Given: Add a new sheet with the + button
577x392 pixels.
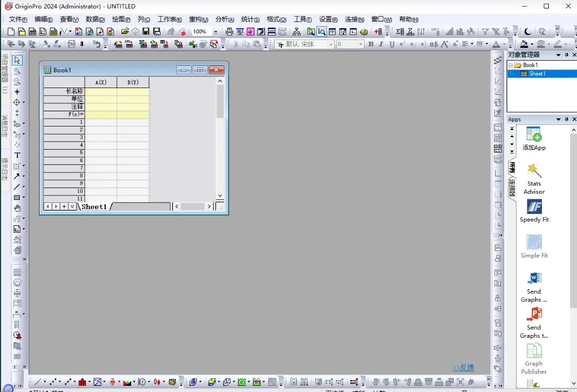Looking at the screenshot, I should click(64, 207).
